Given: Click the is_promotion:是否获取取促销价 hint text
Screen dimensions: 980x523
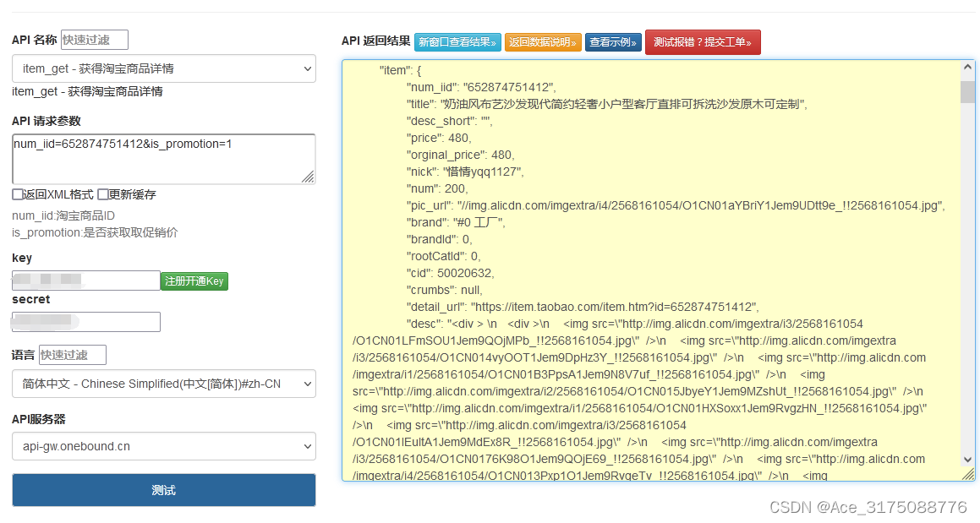Looking at the screenshot, I should 95,232.
